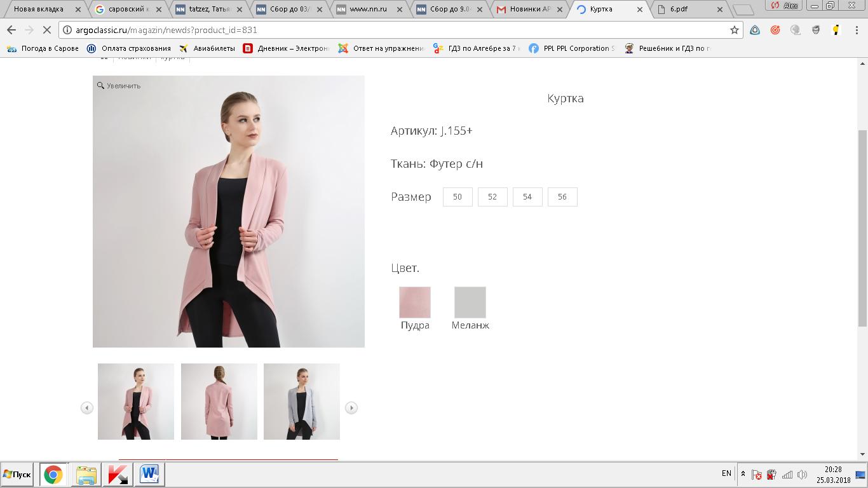
Task: Open the Оплата страхования bookmark
Action: (129, 48)
